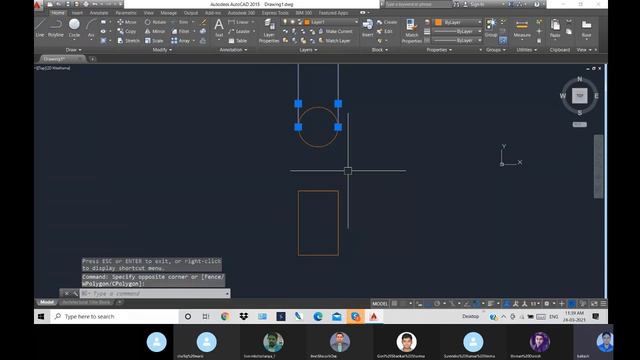640x360 pixels.
Task: Expand the Draw panel
Action: [x=73, y=50]
